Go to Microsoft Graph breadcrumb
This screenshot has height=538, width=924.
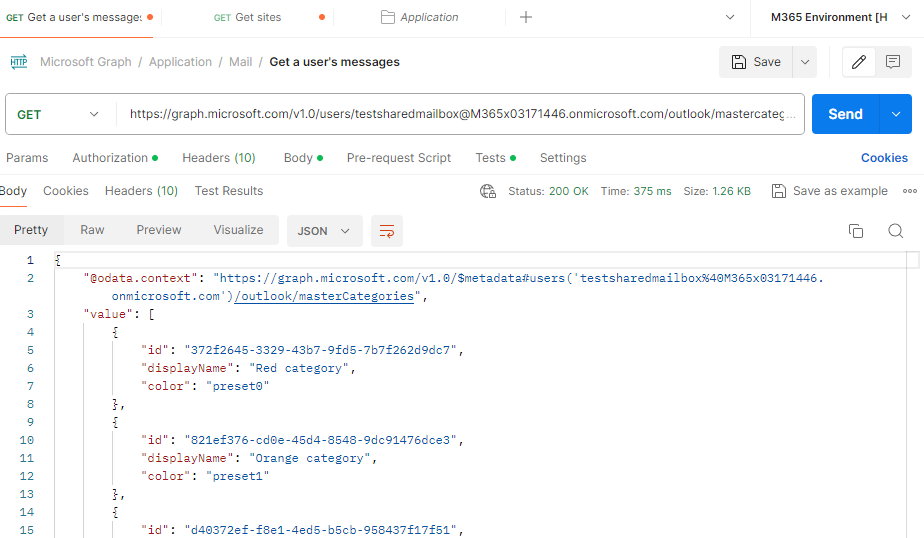(86, 62)
